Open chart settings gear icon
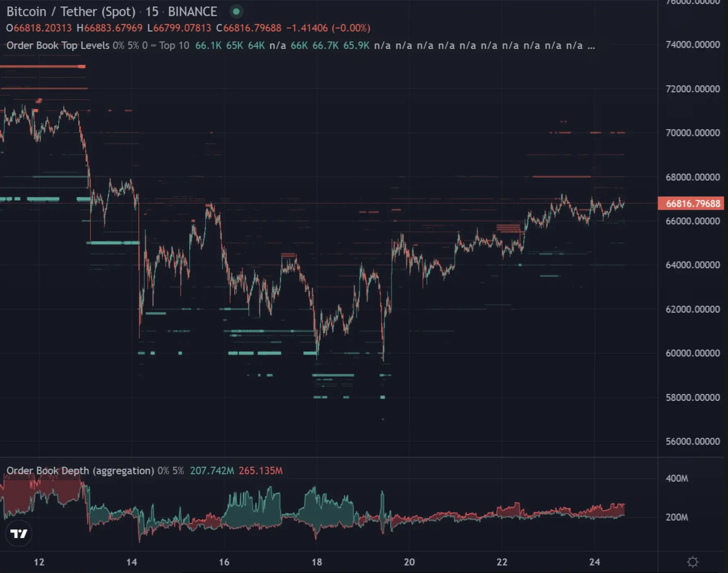The image size is (728, 573). click(692, 562)
